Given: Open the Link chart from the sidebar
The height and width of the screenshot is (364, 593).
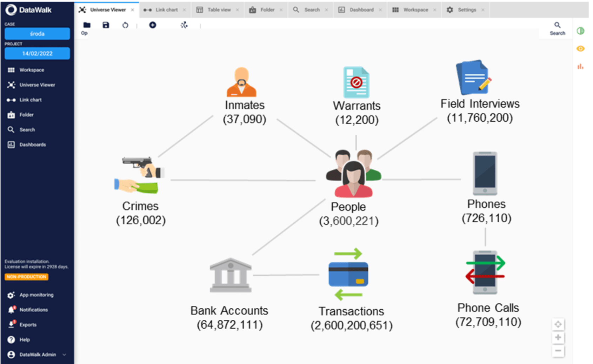Looking at the screenshot, I should 31,100.
